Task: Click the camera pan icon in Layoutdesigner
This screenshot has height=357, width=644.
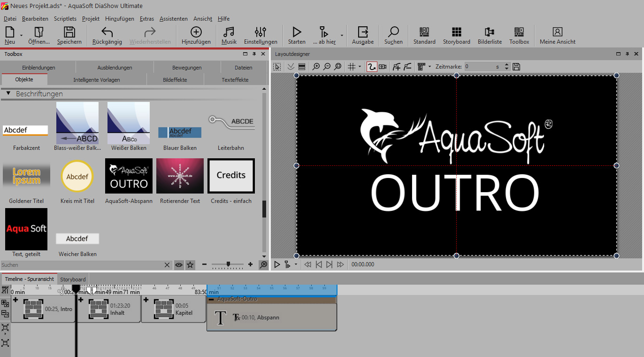Action: coord(383,67)
